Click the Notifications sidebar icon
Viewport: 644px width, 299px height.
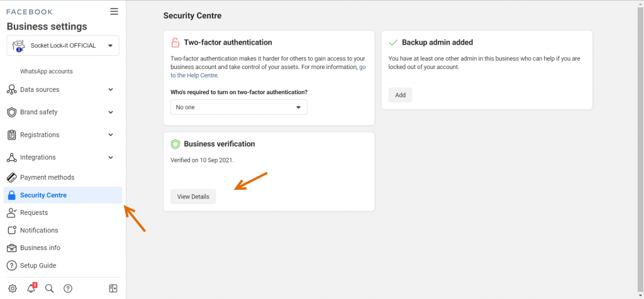coord(12,230)
